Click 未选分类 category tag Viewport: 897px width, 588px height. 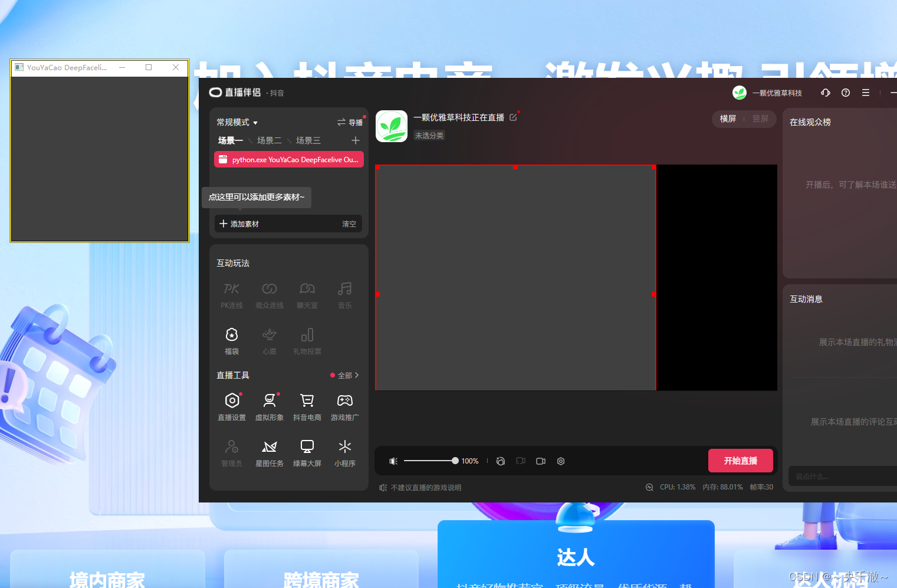pyautogui.click(x=429, y=136)
